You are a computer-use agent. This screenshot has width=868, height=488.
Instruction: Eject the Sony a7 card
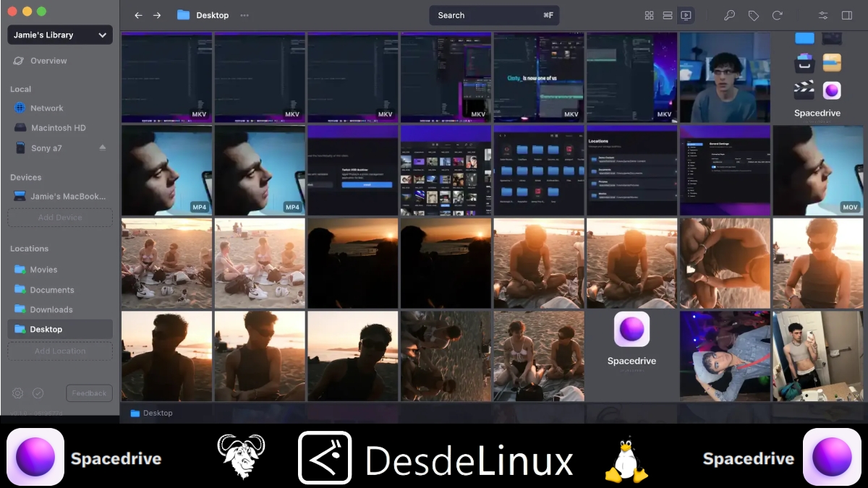click(102, 147)
